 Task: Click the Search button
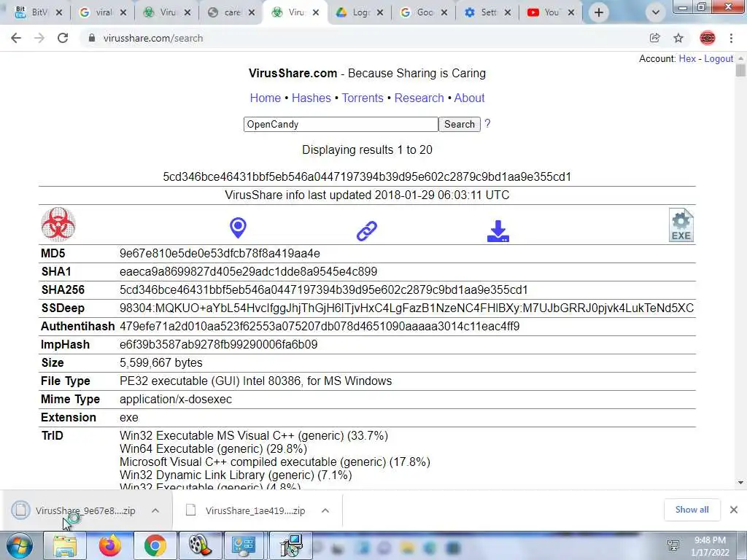tap(460, 124)
